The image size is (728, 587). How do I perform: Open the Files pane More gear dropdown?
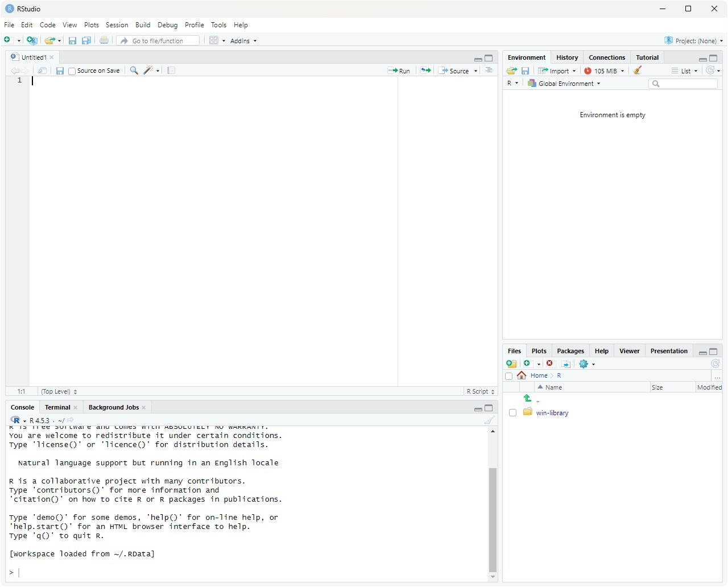586,364
